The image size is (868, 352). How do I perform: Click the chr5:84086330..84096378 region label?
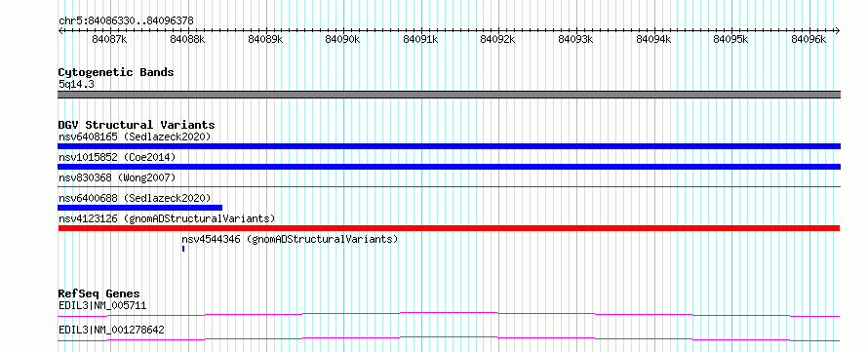tap(126, 20)
